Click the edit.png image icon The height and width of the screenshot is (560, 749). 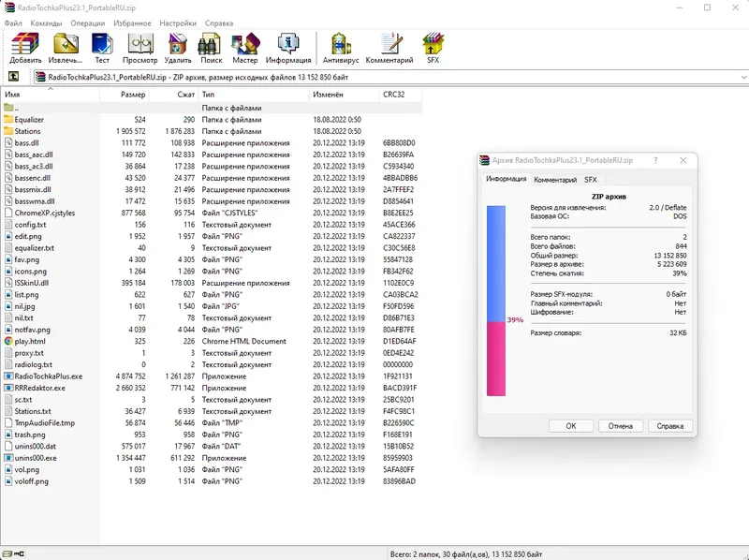[x=8, y=236]
